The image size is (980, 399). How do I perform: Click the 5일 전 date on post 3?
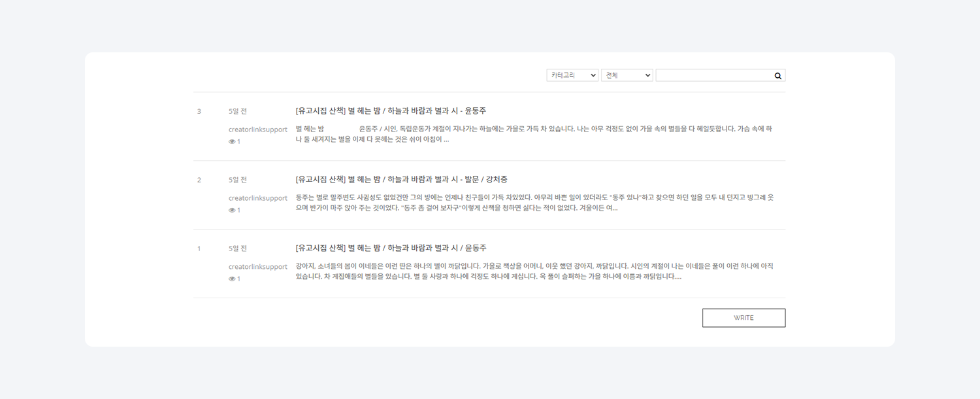tap(238, 111)
